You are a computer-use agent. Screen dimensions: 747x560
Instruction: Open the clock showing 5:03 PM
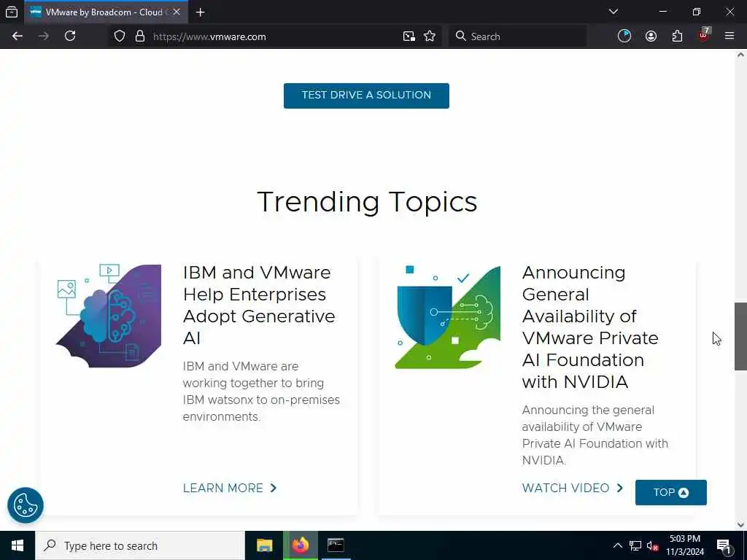(x=684, y=545)
